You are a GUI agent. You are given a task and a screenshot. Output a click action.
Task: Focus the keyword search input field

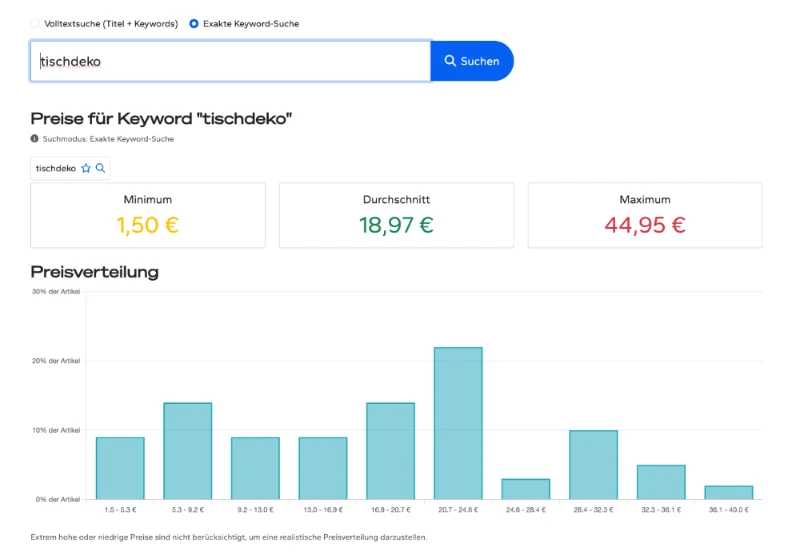click(x=230, y=61)
